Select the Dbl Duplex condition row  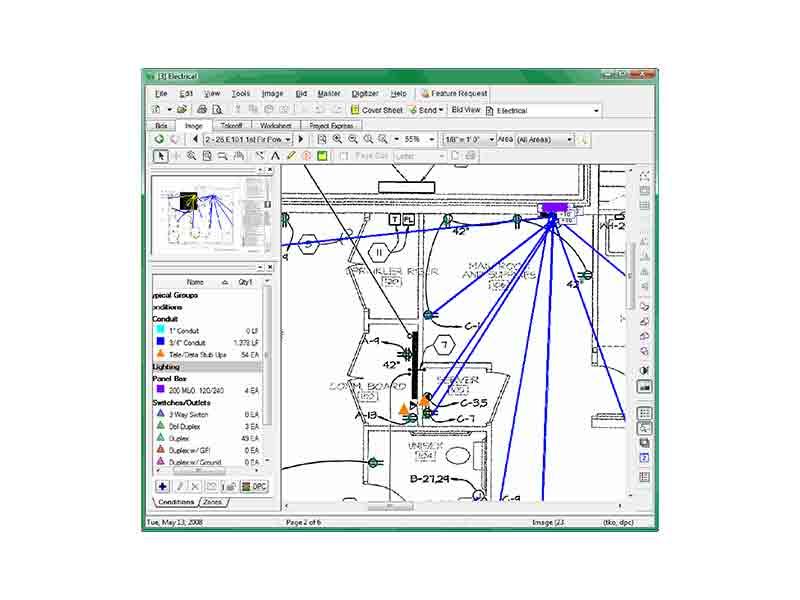point(207,426)
